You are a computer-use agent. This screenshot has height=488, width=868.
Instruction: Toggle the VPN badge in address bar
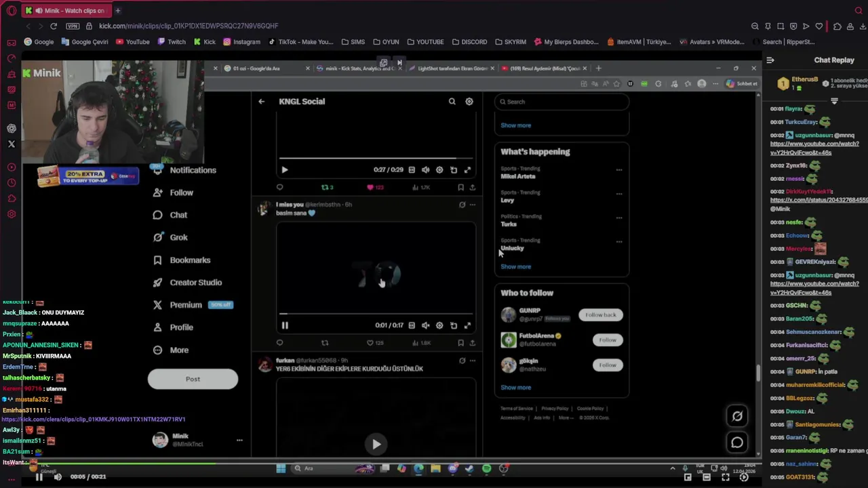coord(73,26)
